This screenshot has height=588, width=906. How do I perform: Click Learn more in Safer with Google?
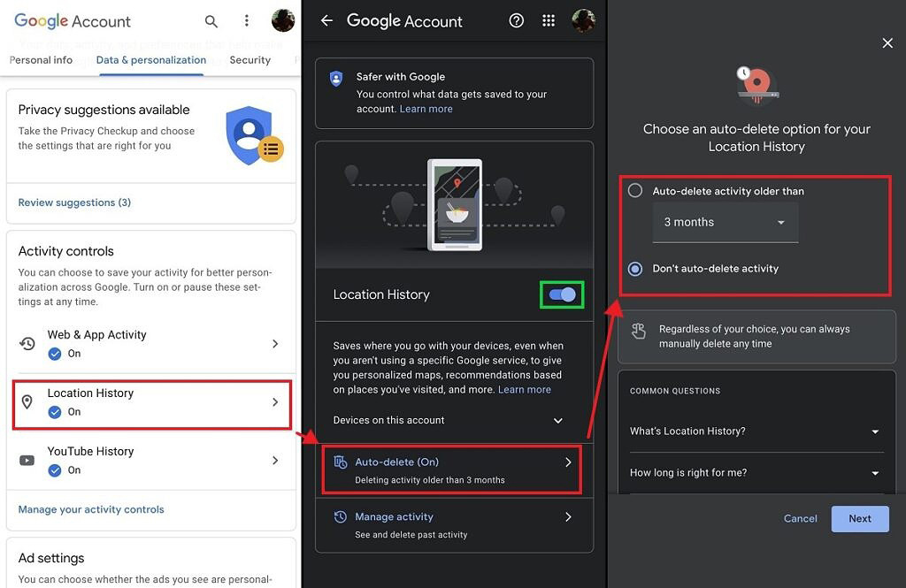(x=426, y=109)
